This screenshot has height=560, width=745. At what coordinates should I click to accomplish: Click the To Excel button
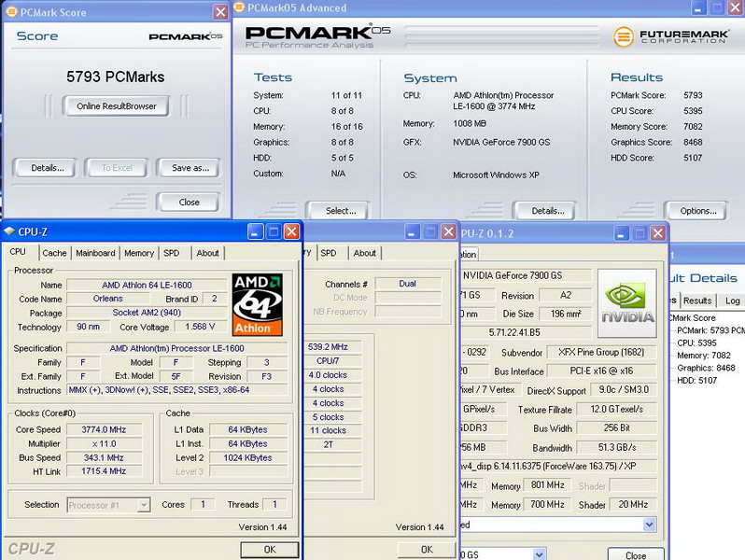[117, 168]
